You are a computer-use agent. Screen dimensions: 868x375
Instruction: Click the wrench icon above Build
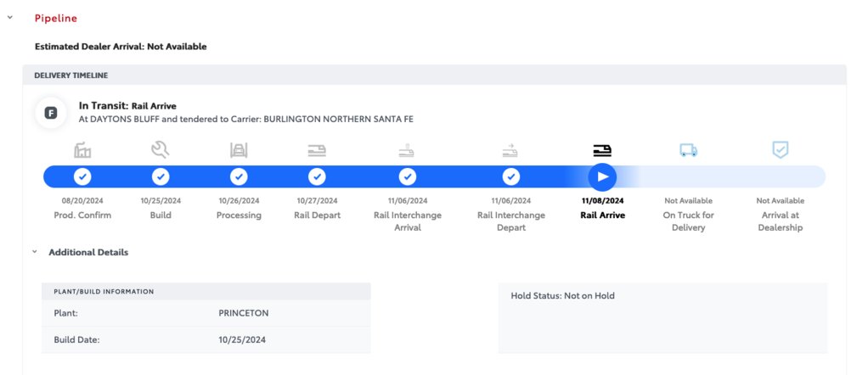click(161, 150)
